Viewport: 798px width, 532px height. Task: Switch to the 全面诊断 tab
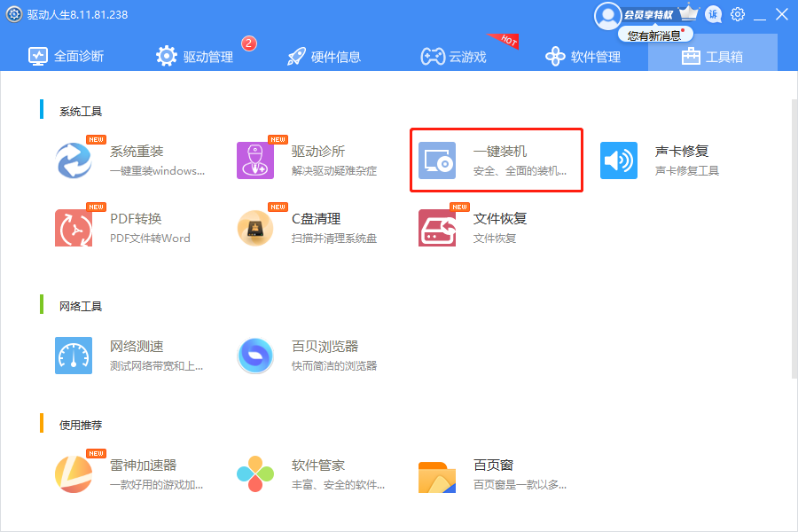pos(66,55)
